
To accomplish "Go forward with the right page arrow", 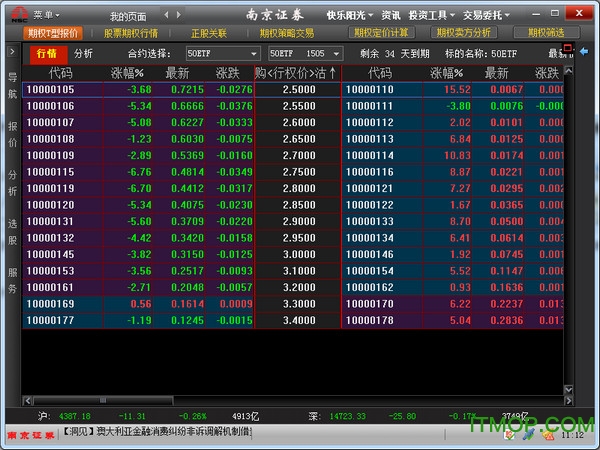I will (179, 15).
